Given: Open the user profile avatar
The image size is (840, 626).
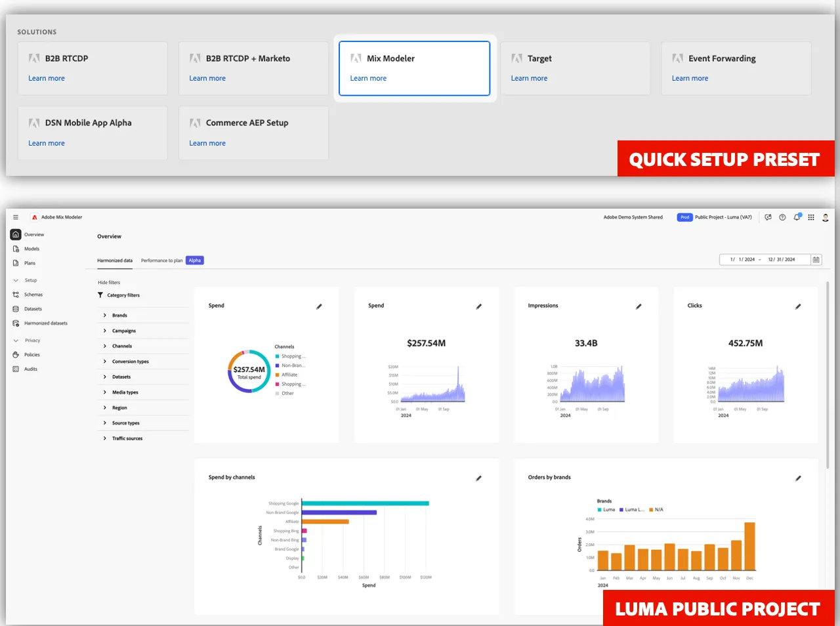Looking at the screenshot, I should pyautogui.click(x=826, y=217).
